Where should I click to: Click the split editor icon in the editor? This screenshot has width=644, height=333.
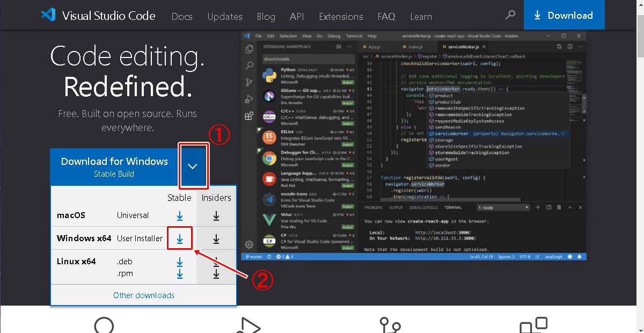click(569, 47)
